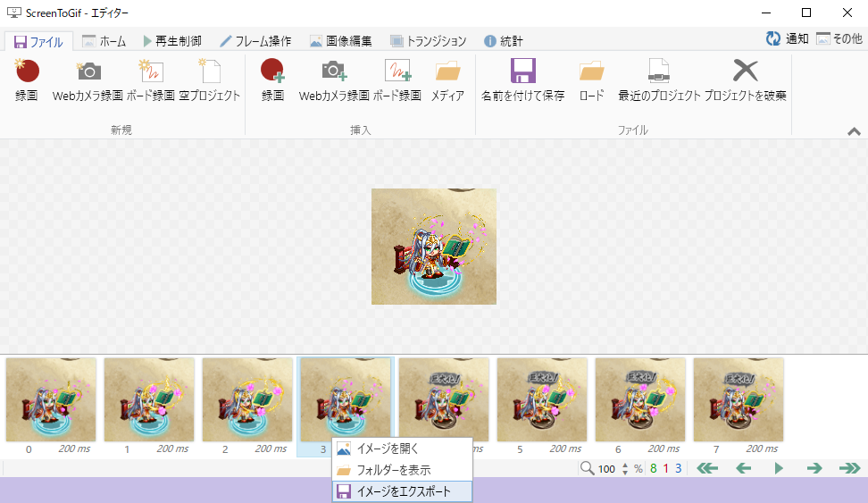868x503 pixels.
Task: Click the 録画 record icon under 新規
Action: click(x=27, y=72)
